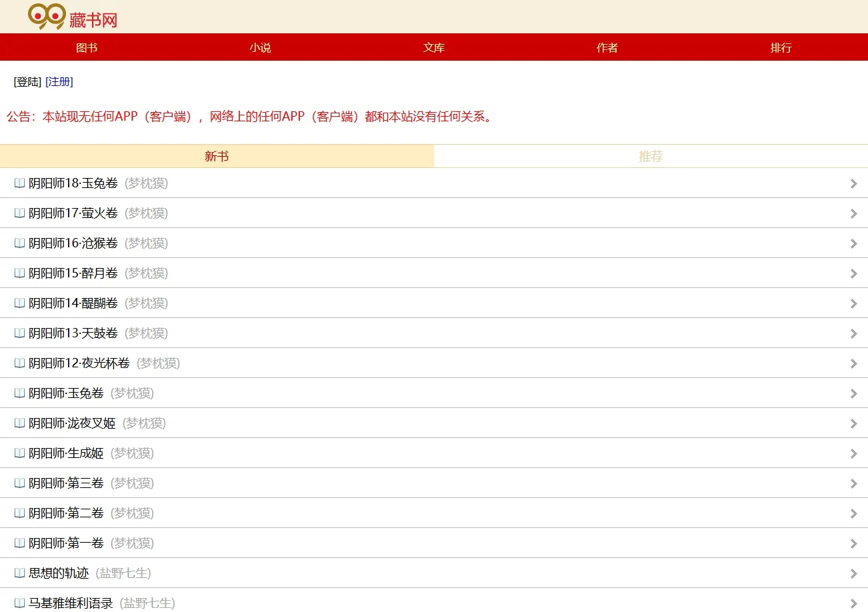Screen dimensions: 868x612
Task: Click book icon beside 阴阳师16·沧猴卷
Action: point(19,243)
